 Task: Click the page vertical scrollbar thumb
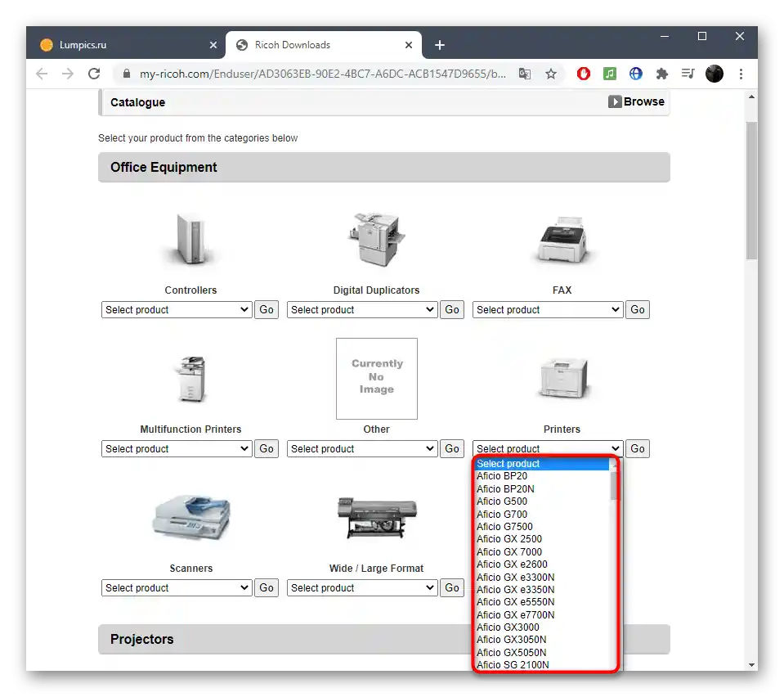[x=751, y=190]
